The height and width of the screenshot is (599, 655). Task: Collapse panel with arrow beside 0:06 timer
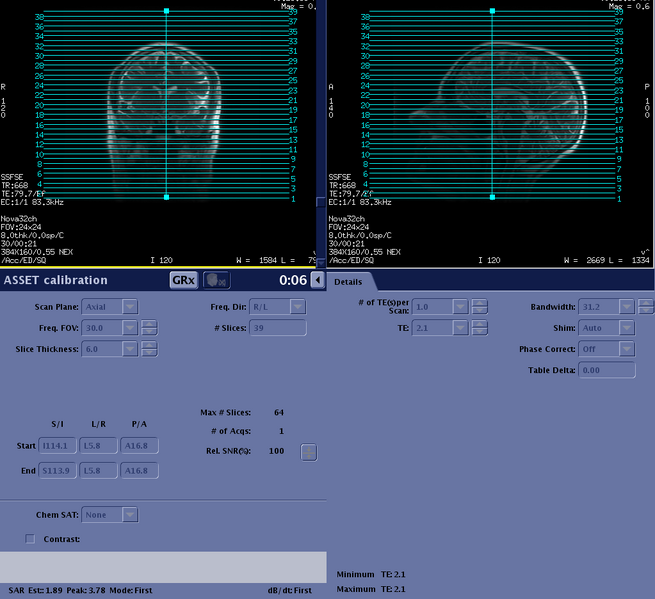(x=317, y=280)
